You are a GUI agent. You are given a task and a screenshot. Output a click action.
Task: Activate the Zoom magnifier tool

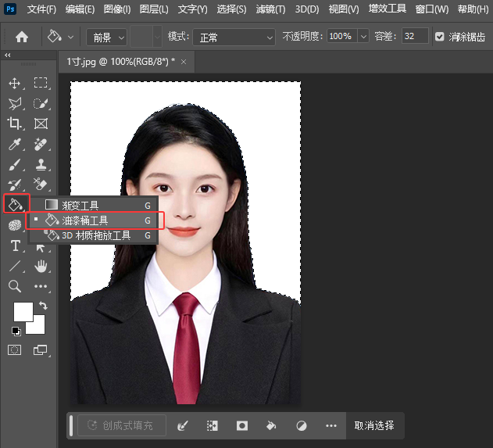click(x=15, y=286)
